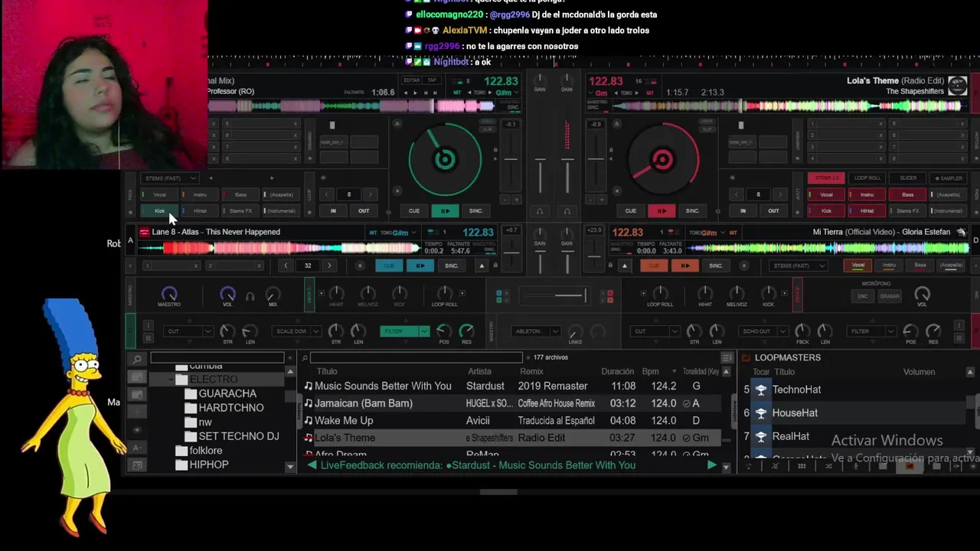Click the up-arrow eject icon on deck A

pos(482,266)
